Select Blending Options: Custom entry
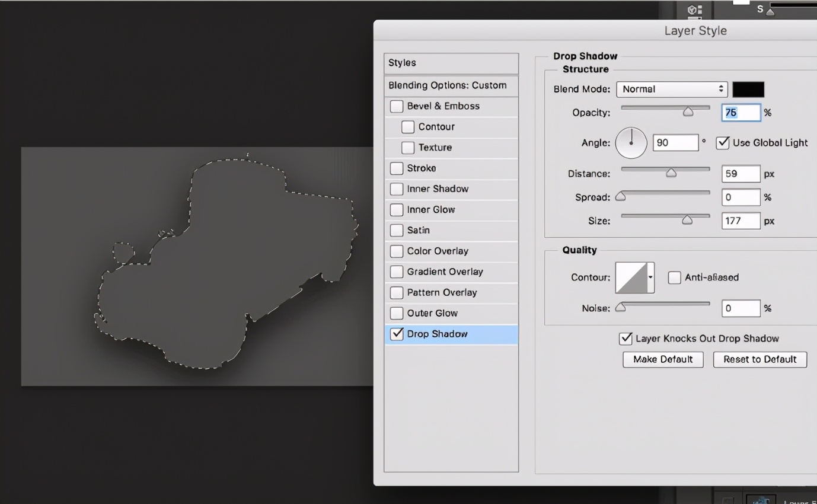 (451, 85)
